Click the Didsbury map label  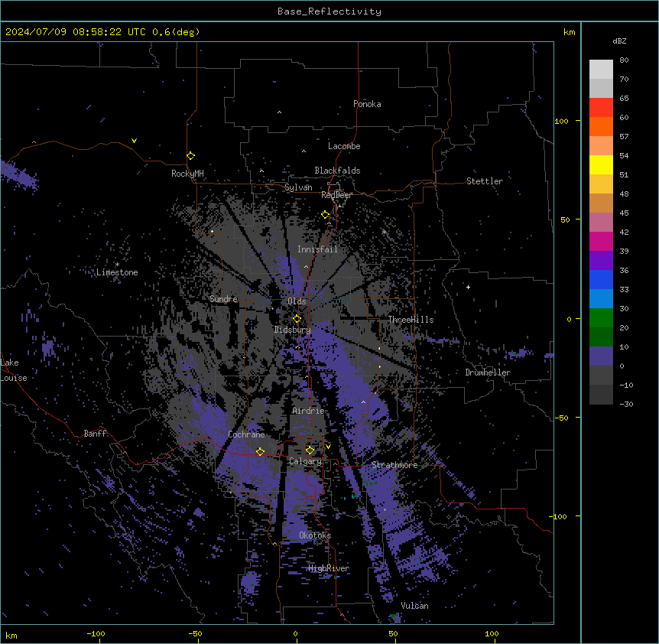click(293, 330)
